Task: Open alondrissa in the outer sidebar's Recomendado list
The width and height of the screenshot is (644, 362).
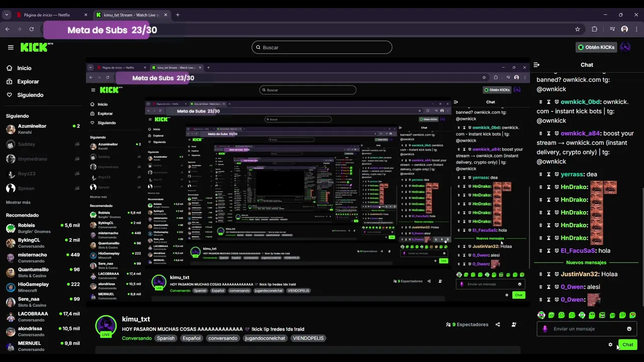Action: (x=43, y=331)
